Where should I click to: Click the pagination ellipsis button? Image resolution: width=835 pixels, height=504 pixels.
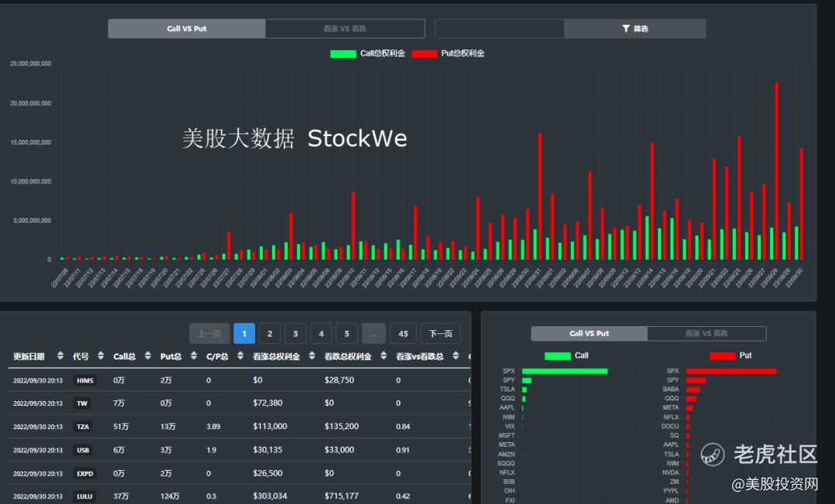click(x=374, y=334)
